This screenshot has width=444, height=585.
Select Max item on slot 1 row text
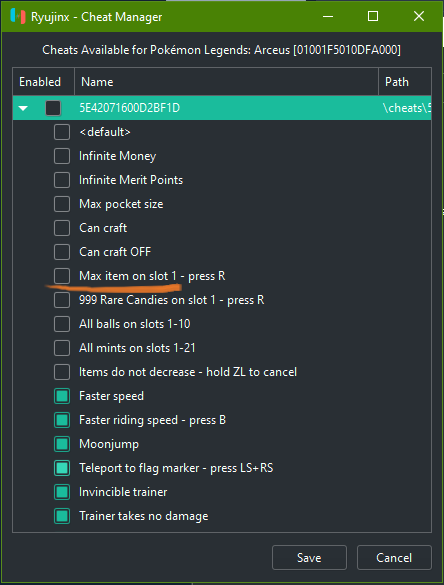(x=152, y=276)
